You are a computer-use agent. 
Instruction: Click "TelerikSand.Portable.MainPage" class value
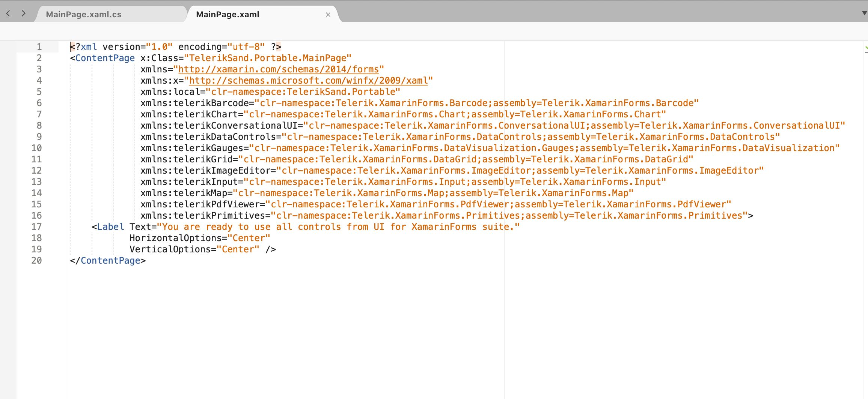(x=268, y=58)
